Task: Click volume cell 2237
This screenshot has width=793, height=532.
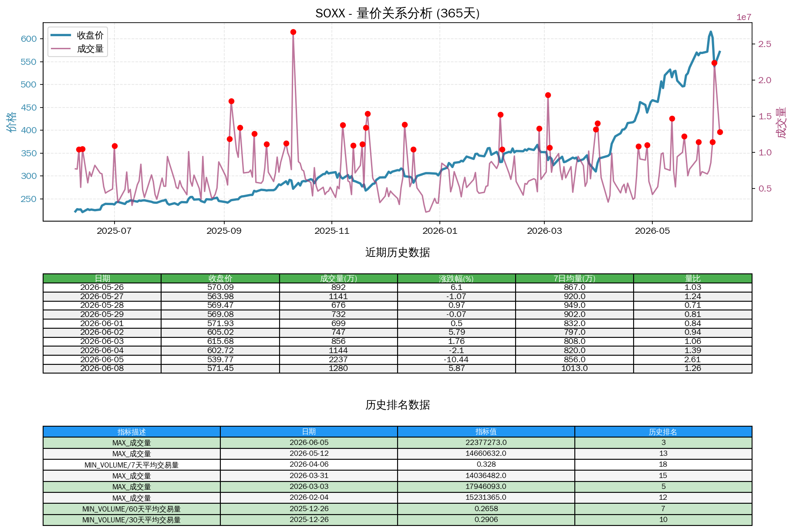Action: point(338,360)
